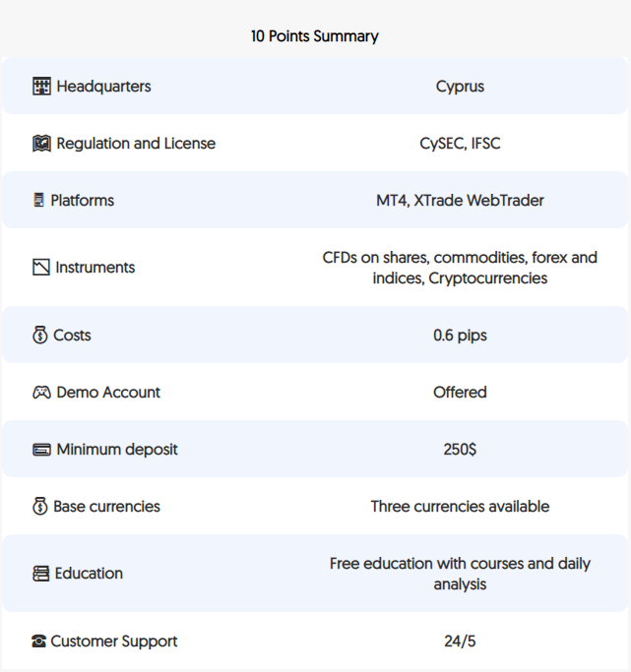
Task: Click Three currencies available text
Action: click(460, 506)
